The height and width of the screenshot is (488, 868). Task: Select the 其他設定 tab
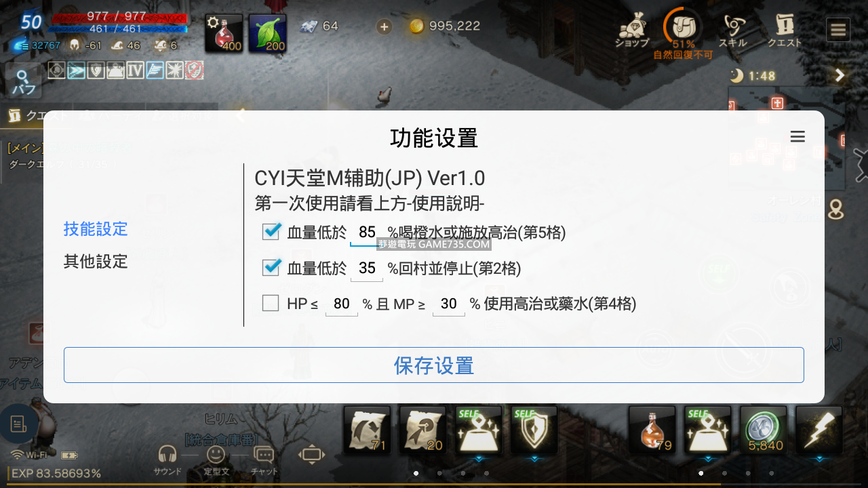pyautogui.click(x=96, y=262)
